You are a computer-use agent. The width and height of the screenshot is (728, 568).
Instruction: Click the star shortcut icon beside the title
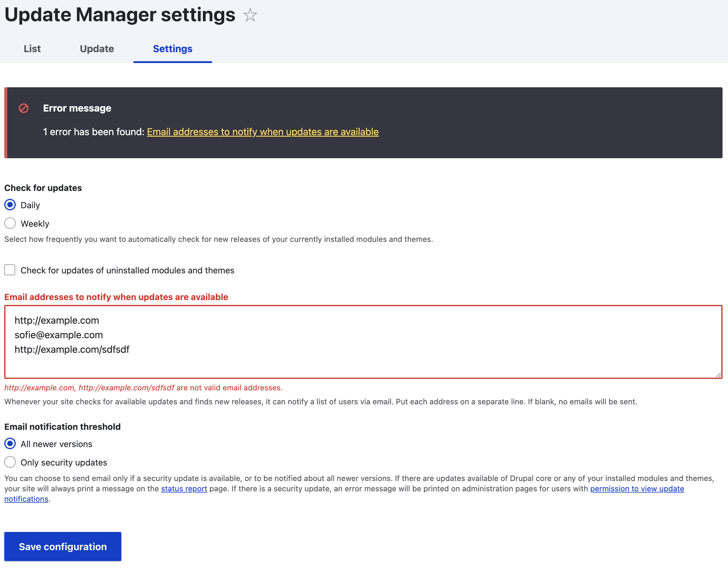[x=250, y=15]
